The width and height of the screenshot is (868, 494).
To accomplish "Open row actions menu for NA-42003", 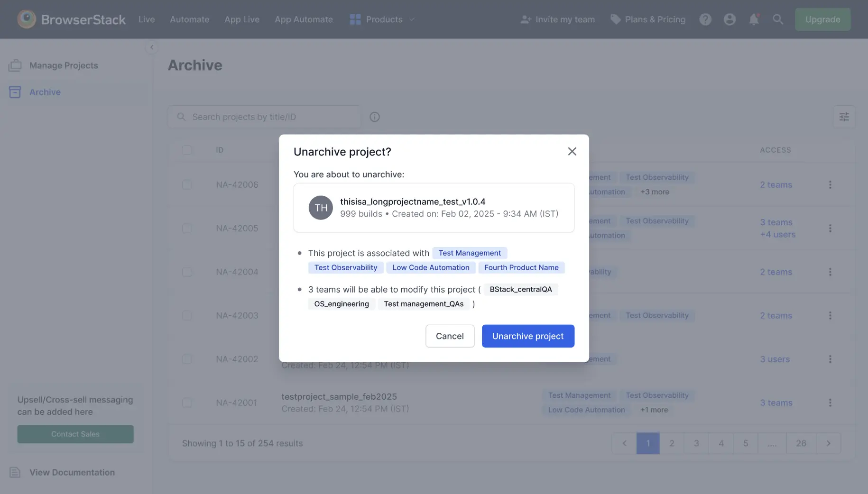I will pos(830,316).
